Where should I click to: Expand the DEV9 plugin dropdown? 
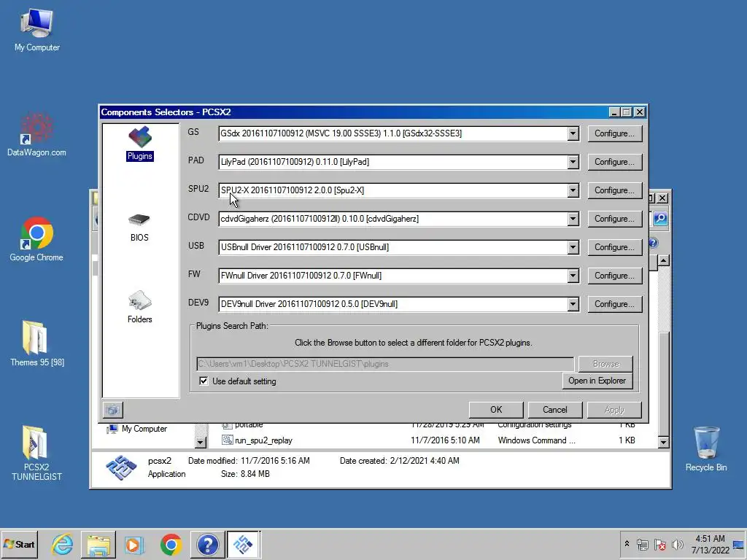(573, 304)
